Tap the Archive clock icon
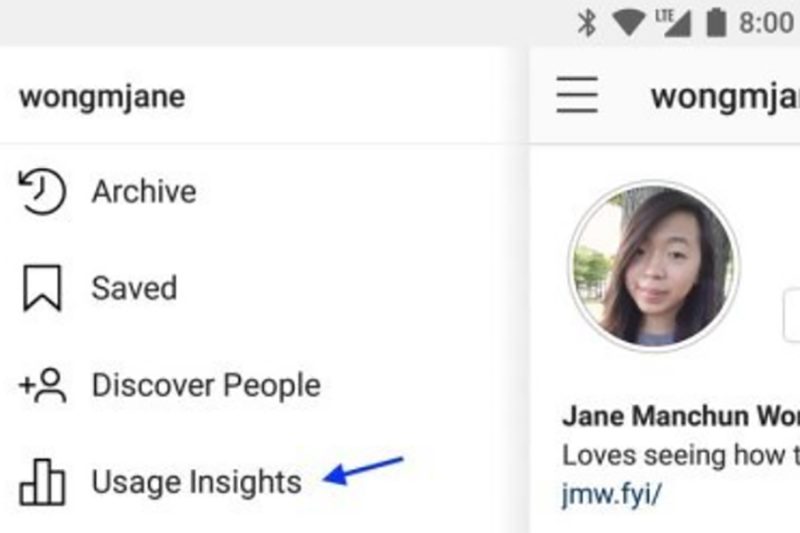 42,191
